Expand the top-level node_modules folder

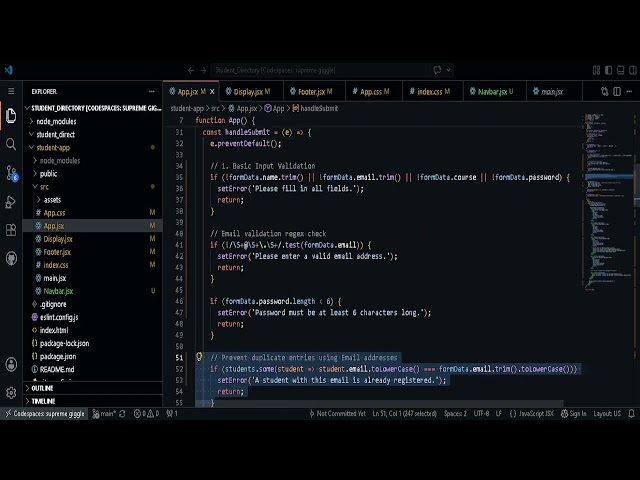(93, 121)
